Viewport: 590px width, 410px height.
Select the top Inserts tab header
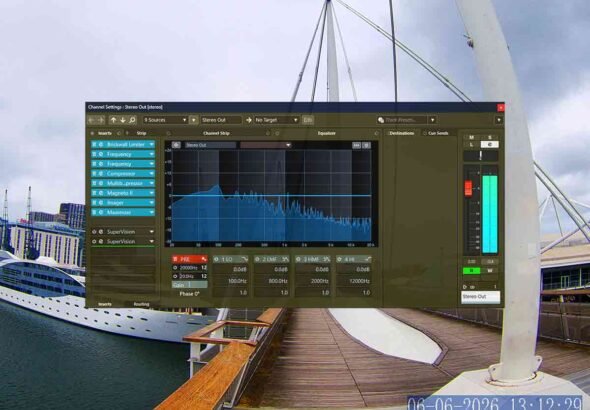[105, 133]
